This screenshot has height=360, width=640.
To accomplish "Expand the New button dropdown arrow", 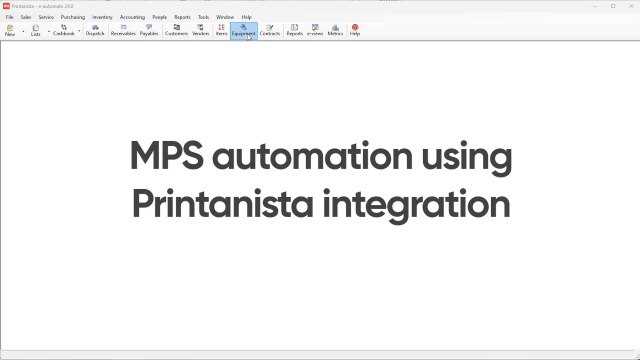I will click(x=23, y=31).
